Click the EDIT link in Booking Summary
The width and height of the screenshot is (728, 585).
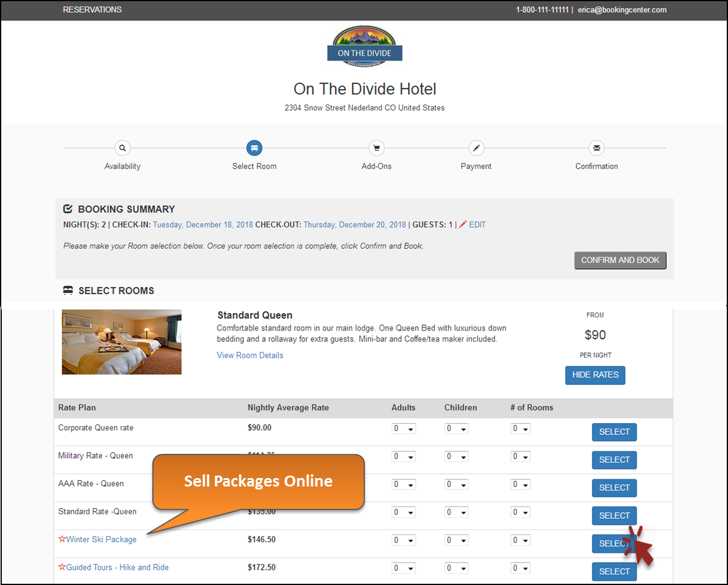[477, 225]
